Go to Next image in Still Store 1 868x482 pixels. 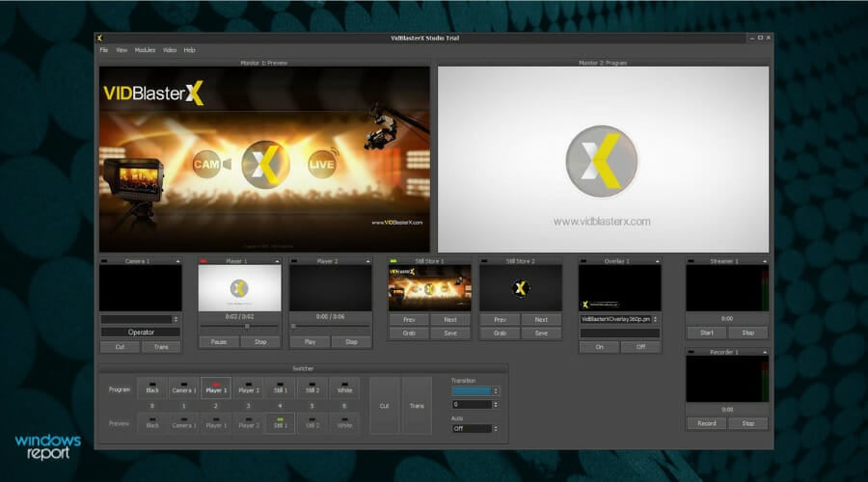coord(450,320)
